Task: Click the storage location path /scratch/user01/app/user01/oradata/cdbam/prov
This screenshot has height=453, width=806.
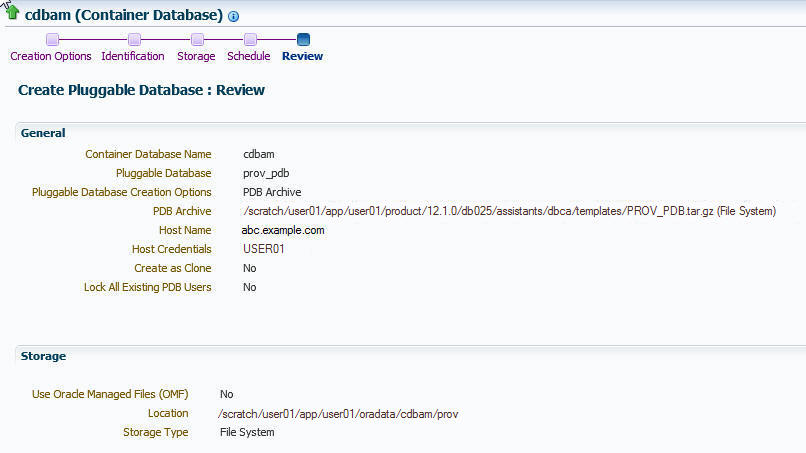Action: [338, 414]
